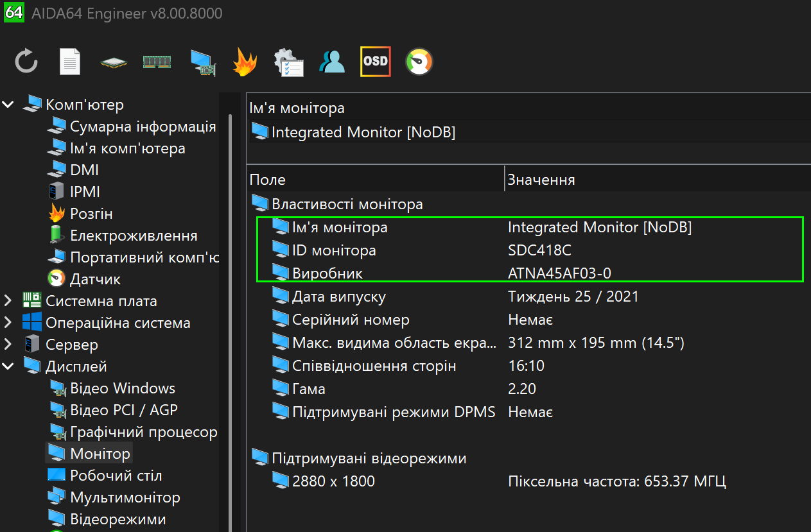811x532 pixels.
Task: Click the monitor diagnostics toolbar icon
Action: point(202,62)
